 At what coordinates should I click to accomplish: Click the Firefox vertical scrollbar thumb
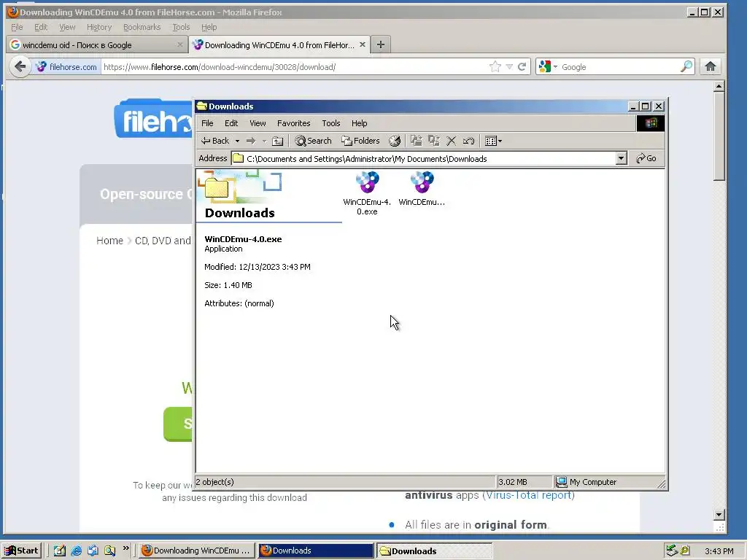coord(719,136)
